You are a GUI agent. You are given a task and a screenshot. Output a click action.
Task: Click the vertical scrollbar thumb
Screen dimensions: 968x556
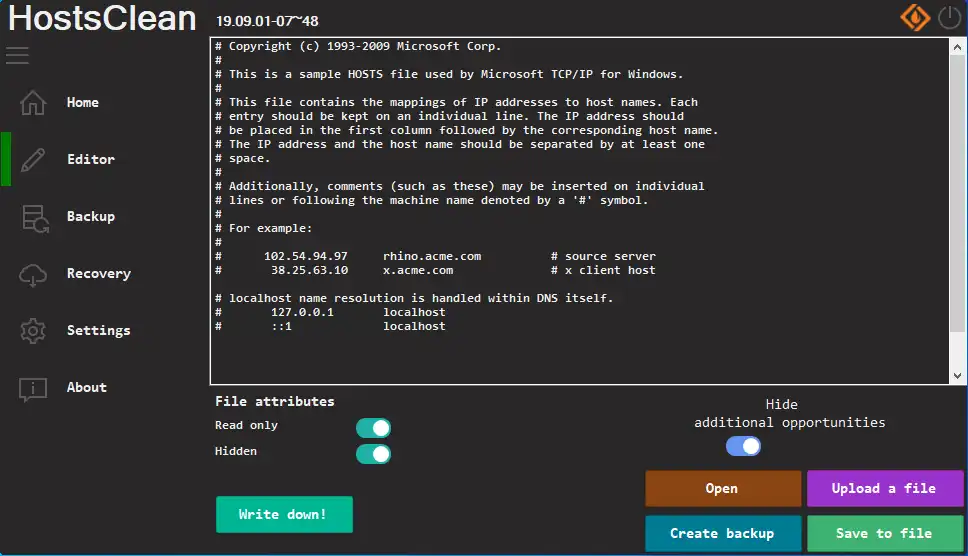[957, 194]
